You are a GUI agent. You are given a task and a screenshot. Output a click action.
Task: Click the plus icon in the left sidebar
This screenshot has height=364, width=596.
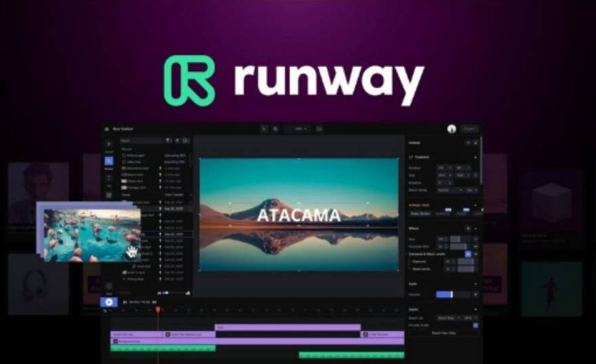point(108,144)
